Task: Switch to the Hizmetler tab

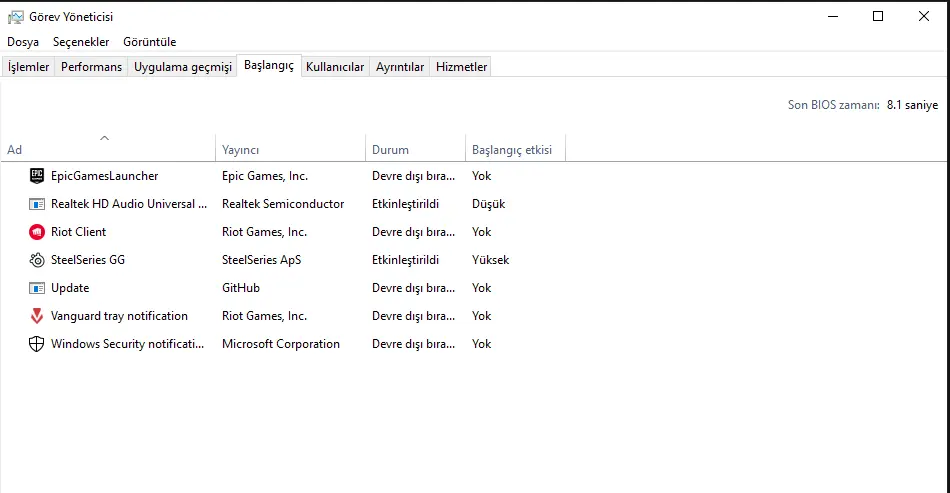Action: (x=462, y=67)
